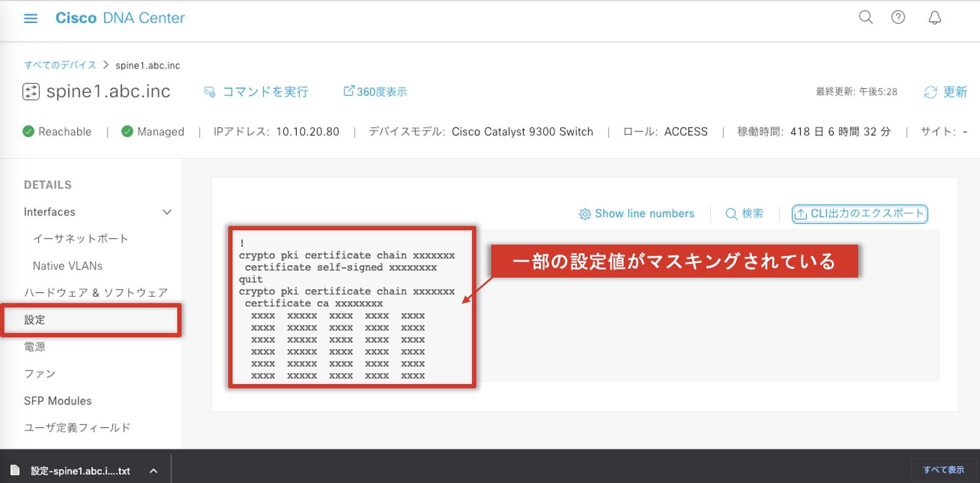Click the 最終更新: 午後5:28 timestamp

[x=856, y=91]
